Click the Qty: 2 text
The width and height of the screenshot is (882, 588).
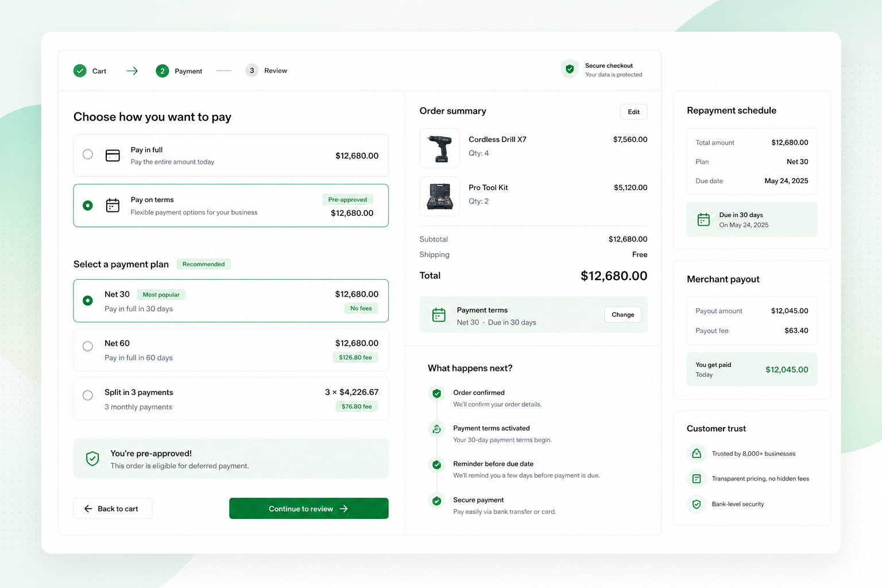tap(479, 202)
